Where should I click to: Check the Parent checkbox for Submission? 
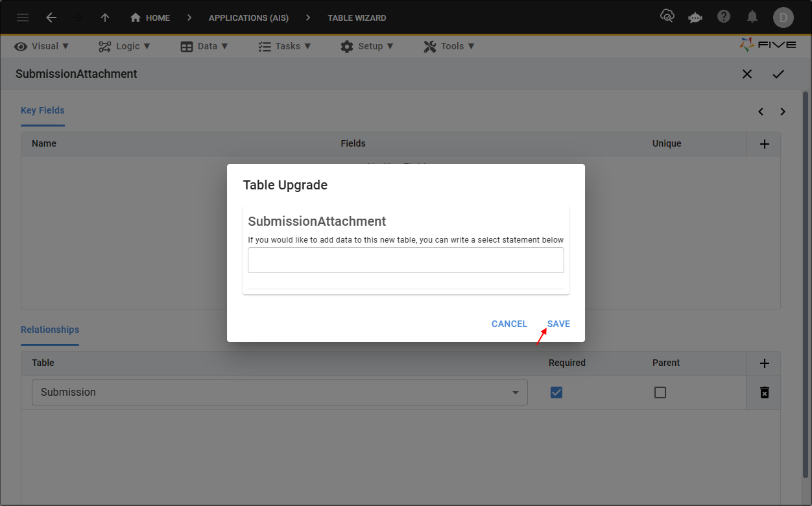coord(660,392)
